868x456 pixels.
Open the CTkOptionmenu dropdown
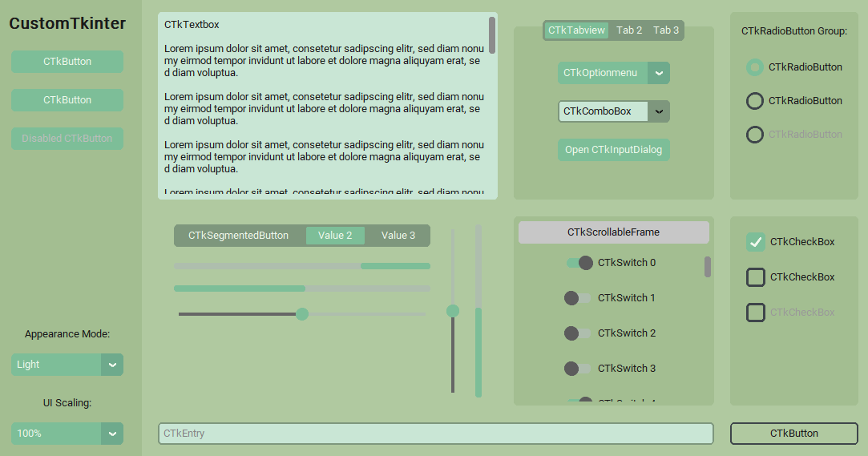pyautogui.click(x=613, y=73)
